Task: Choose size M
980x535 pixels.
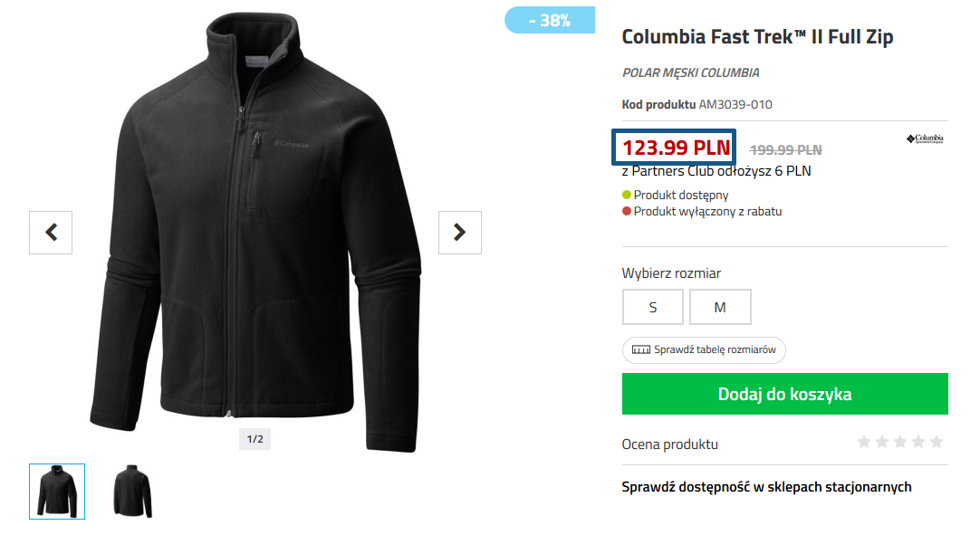Action: (720, 307)
